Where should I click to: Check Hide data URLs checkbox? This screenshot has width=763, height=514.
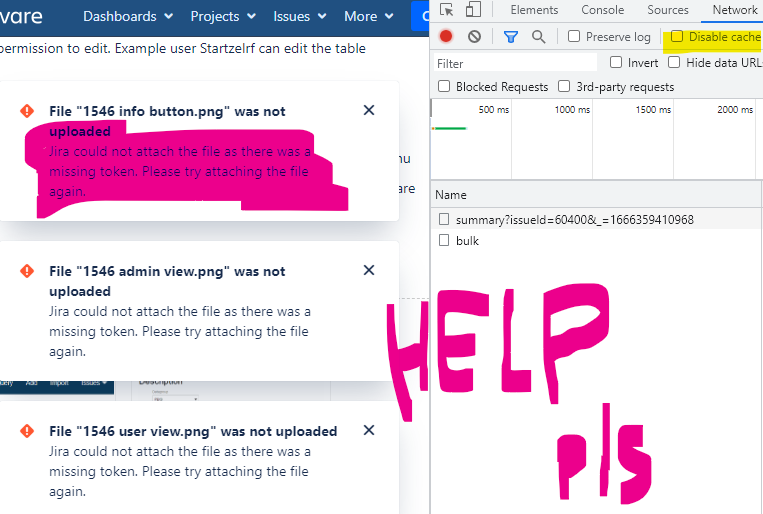point(674,62)
